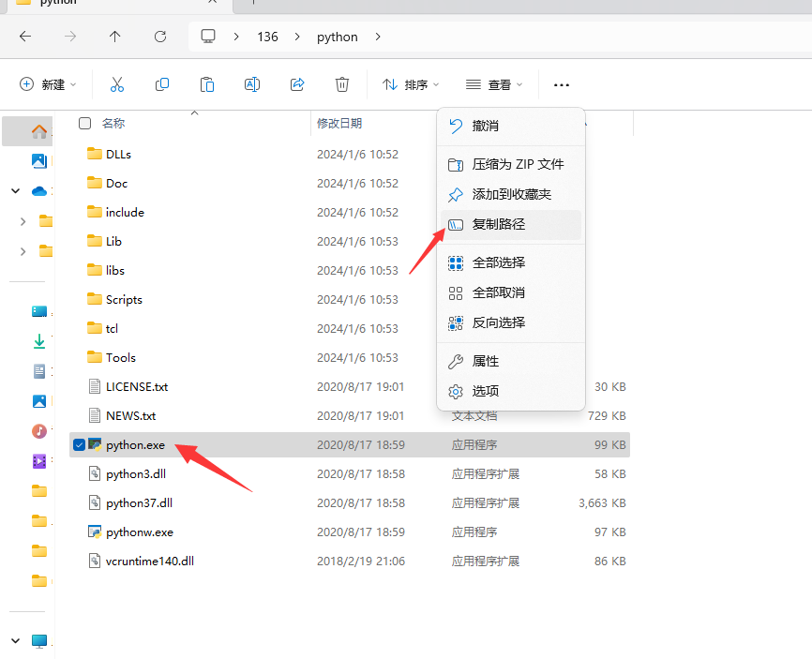The height and width of the screenshot is (659, 812).
Task: Refresh the current folder
Action: (x=160, y=37)
